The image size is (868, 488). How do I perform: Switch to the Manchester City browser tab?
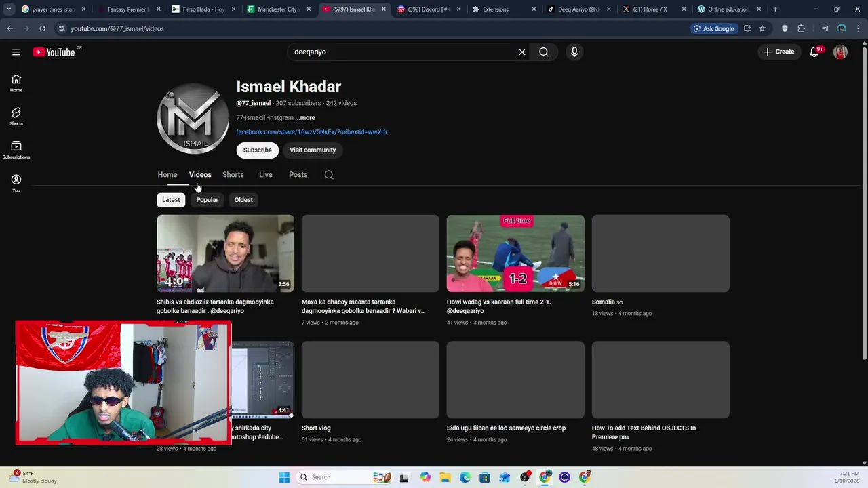278,9
